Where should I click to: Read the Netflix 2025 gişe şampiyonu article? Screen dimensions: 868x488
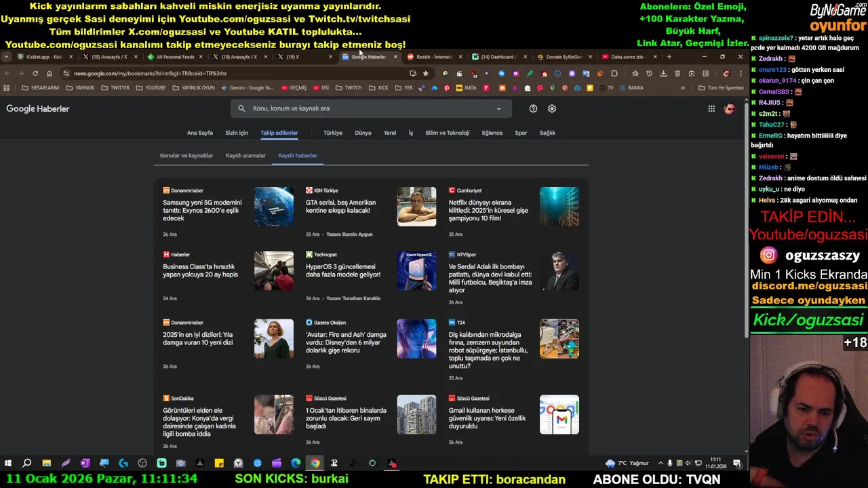tap(488, 210)
